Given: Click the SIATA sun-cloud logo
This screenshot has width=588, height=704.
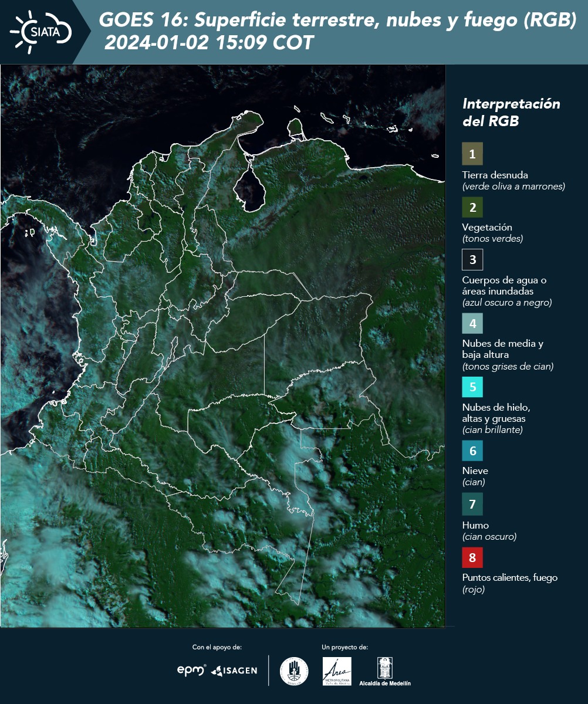Looking at the screenshot, I should (x=40, y=32).
